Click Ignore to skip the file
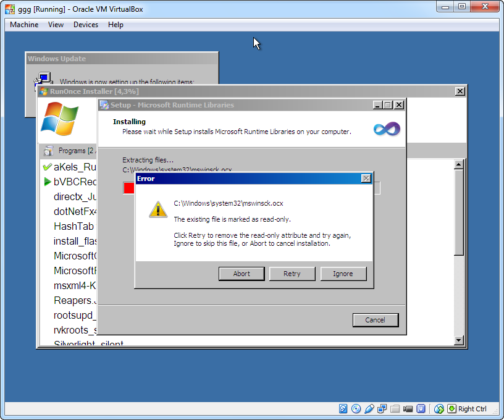This screenshot has height=420, width=504. 343,274
